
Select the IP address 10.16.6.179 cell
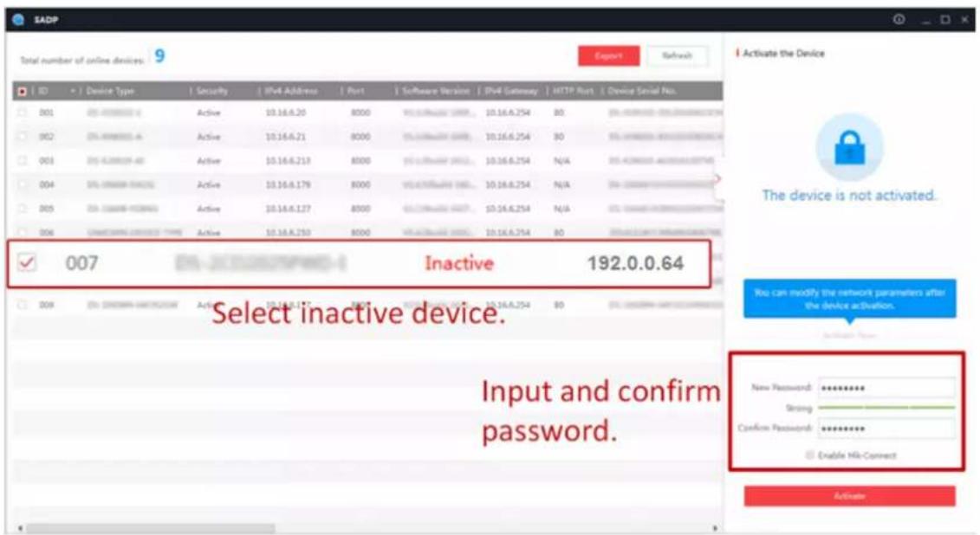click(289, 184)
